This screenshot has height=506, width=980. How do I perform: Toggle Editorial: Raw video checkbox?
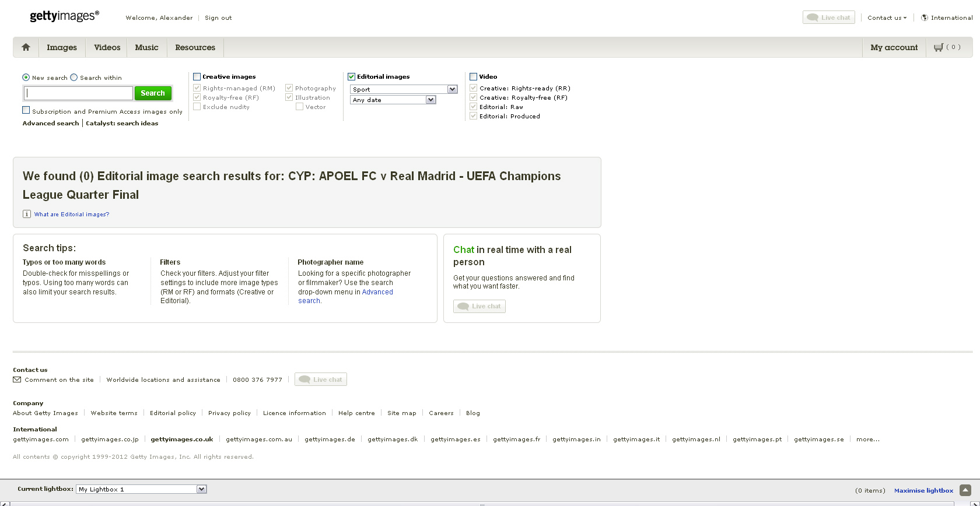click(x=474, y=106)
